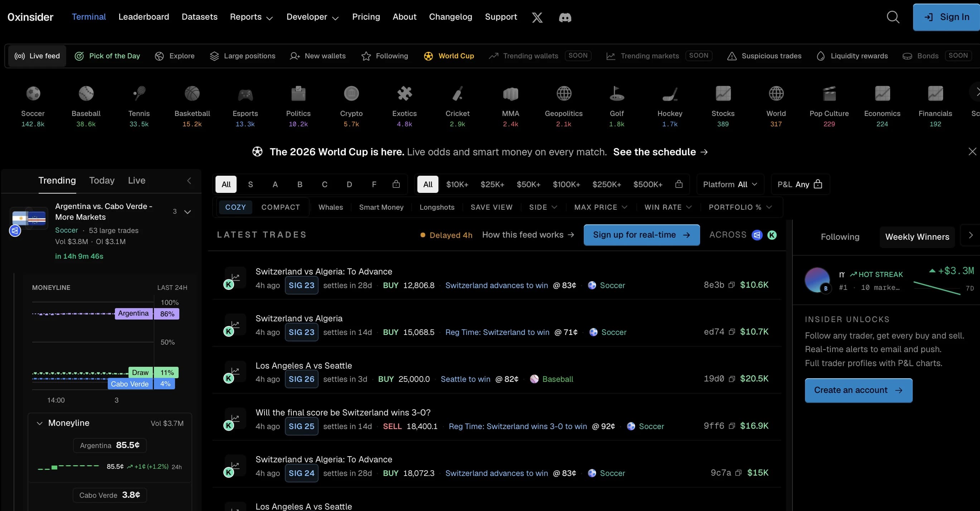980x511 pixels.
Task: Open the PORTFOLIO % dropdown
Action: [740, 207]
